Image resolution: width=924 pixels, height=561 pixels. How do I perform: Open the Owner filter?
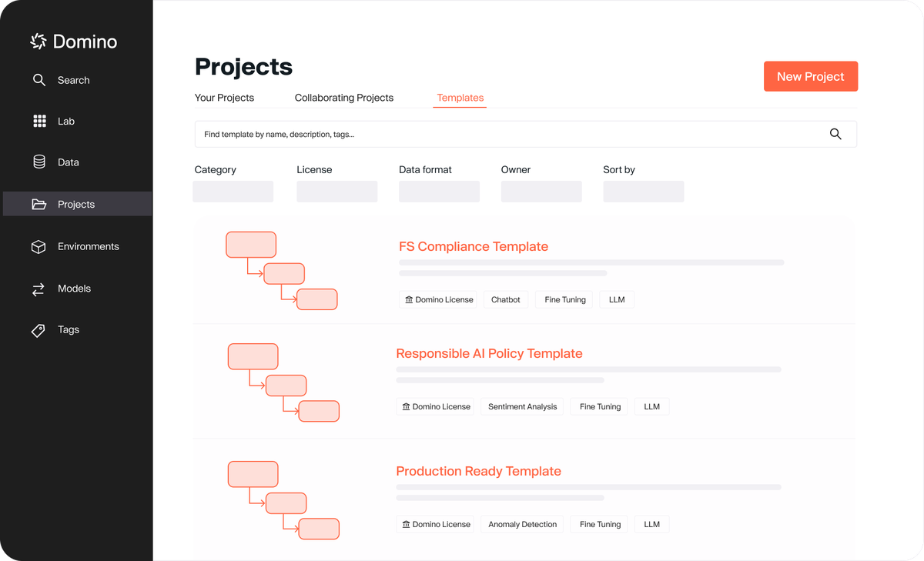541,191
